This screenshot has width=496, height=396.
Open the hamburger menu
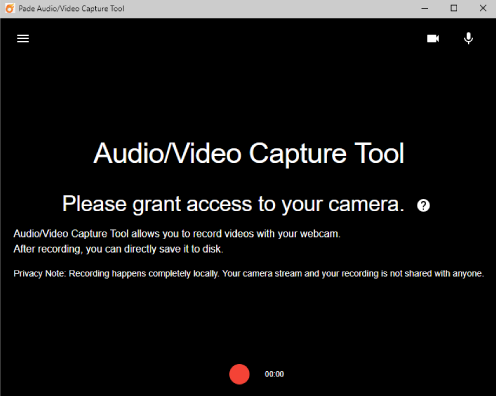(23, 39)
